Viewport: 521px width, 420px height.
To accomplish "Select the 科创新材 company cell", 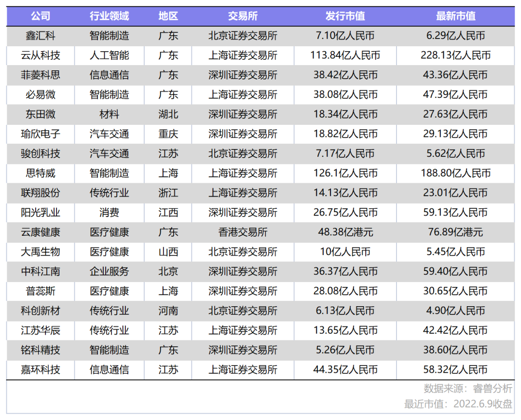I will pos(41,311).
